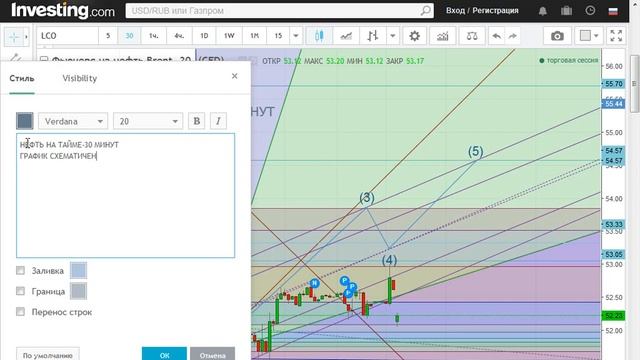Open notifications bell icon
The height and width of the screenshot is (360, 640).
click(x=542, y=11)
